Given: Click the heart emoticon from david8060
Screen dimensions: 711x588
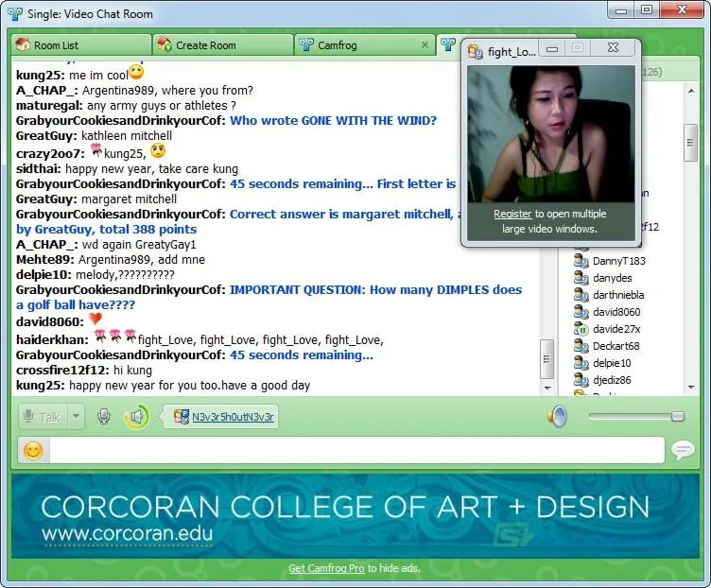Looking at the screenshot, I should click(x=95, y=319).
